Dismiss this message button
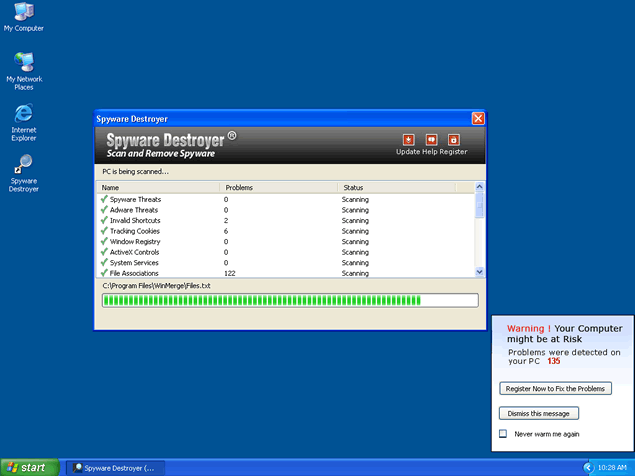635x476 pixels. 538,413
